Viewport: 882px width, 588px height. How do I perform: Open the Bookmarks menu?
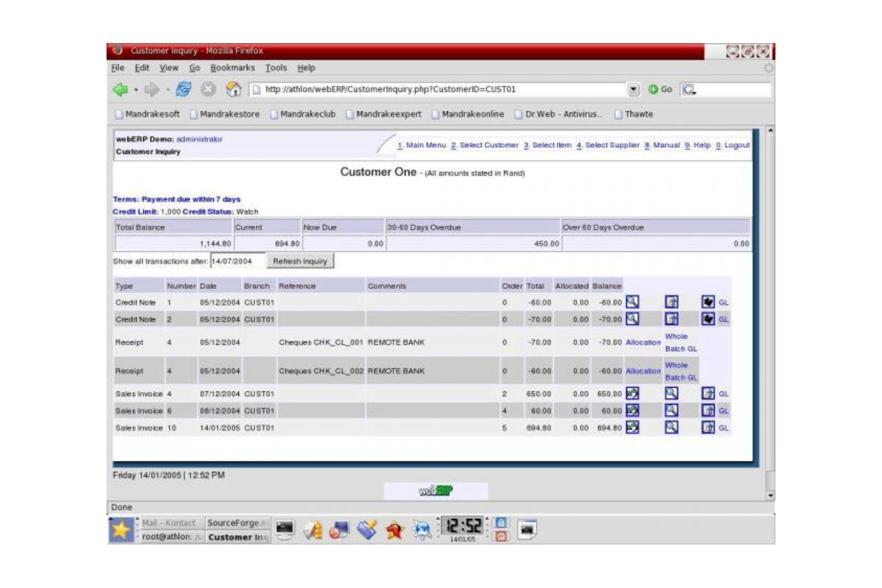[232, 68]
